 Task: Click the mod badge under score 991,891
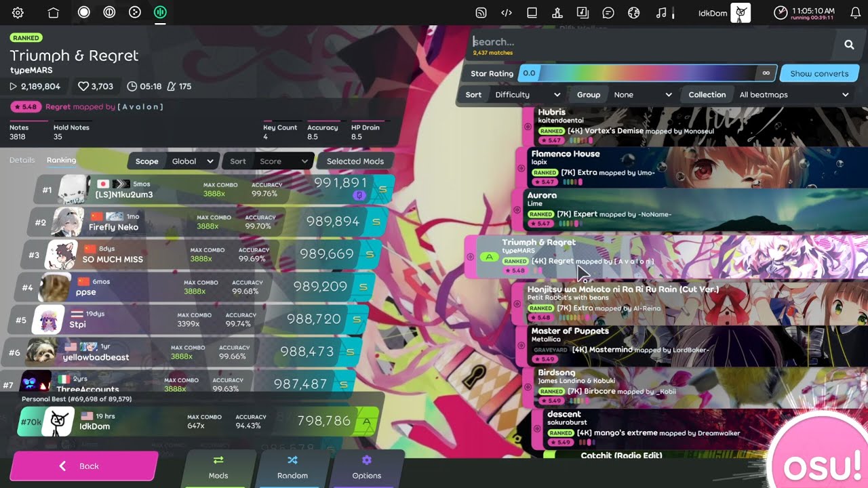point(360,196)
